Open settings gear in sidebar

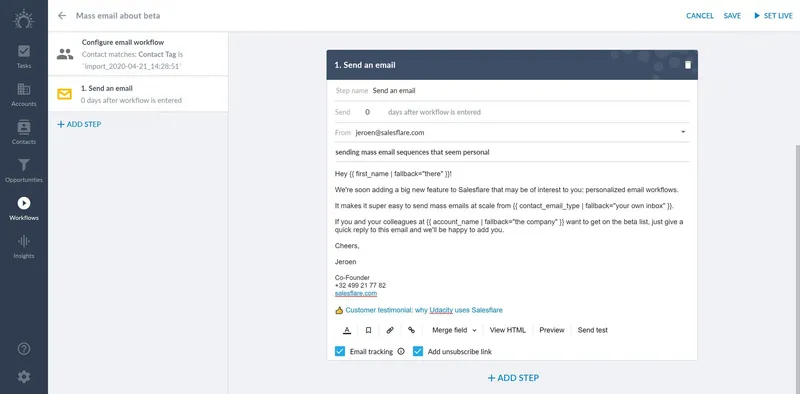click(x=23, y=377)
